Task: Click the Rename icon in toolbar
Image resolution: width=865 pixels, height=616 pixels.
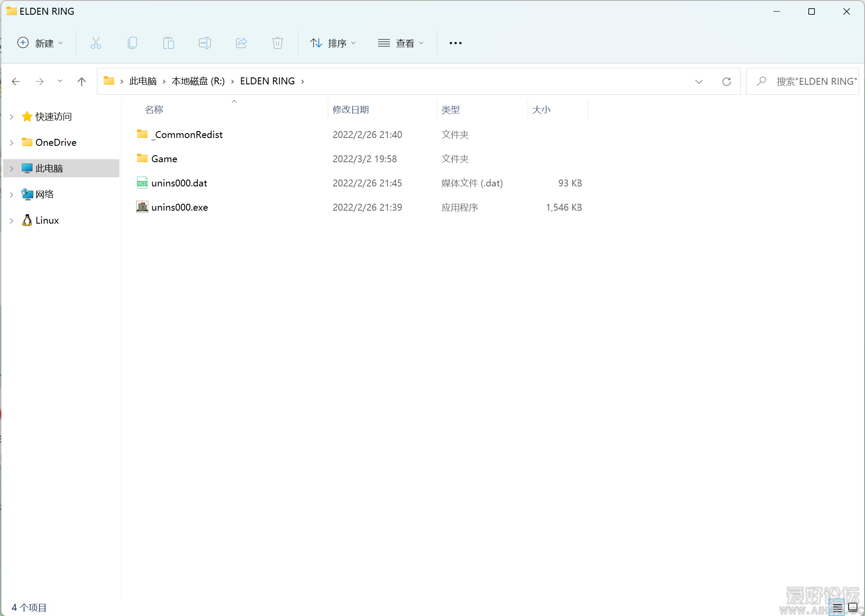Action: click(x=205, y=43)
